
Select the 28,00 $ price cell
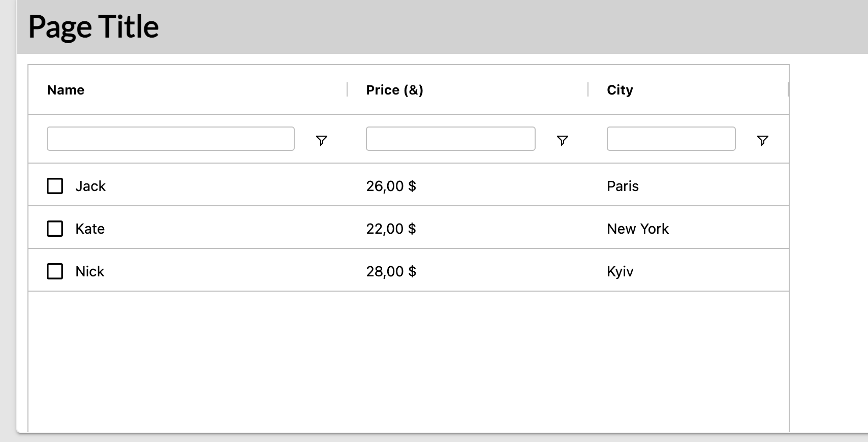click(x=391, y=271)
